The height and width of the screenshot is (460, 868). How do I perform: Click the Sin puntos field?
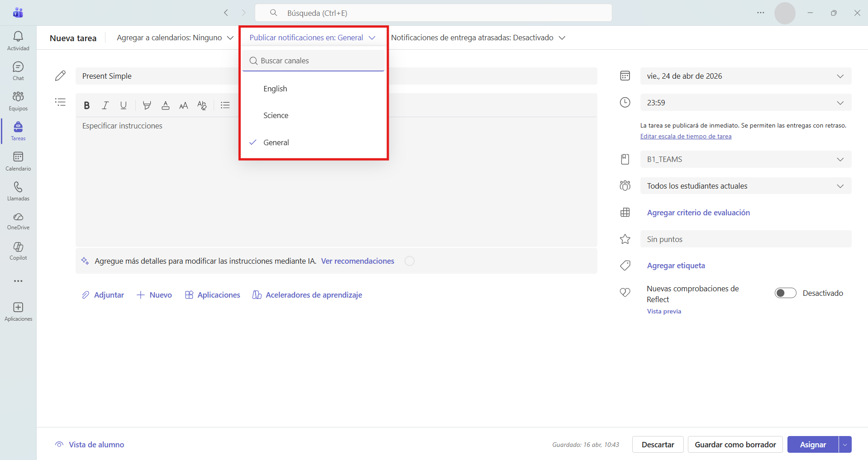746,239
